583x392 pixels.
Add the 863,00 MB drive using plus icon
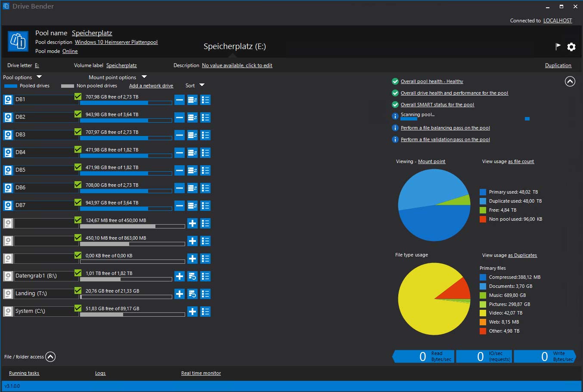point(192,241)
